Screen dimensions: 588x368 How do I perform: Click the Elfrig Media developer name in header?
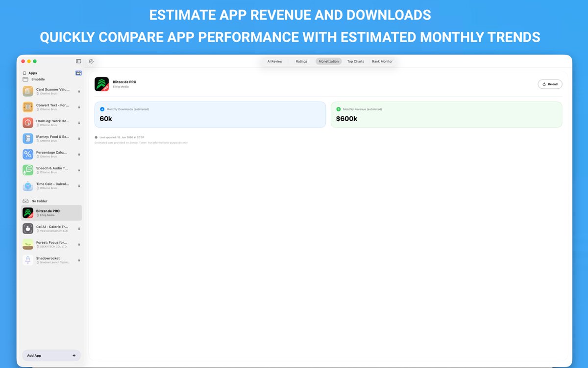(121, 86)
